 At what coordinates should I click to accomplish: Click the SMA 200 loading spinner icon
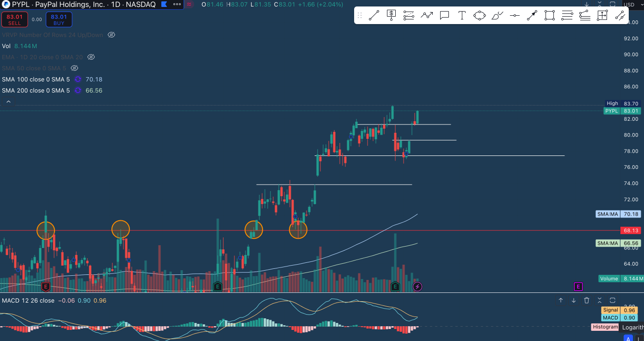(x=78, y=90)
